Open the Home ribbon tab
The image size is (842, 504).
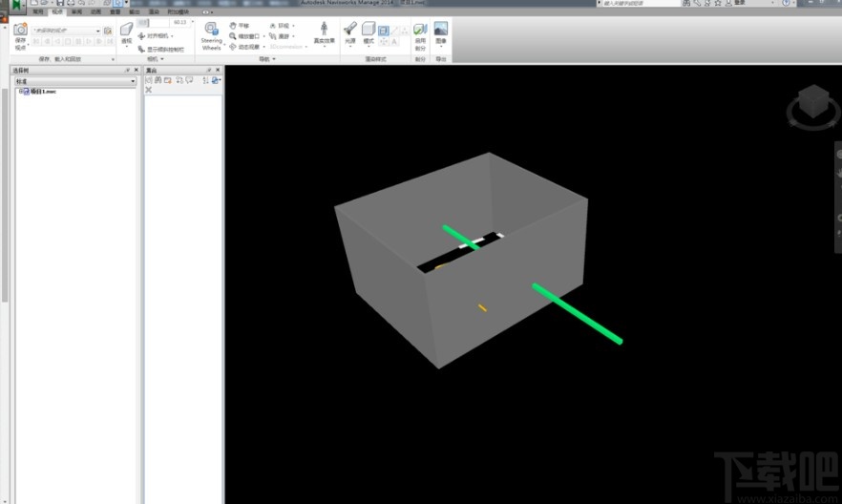pyautogui.click(x=38, y=12)
